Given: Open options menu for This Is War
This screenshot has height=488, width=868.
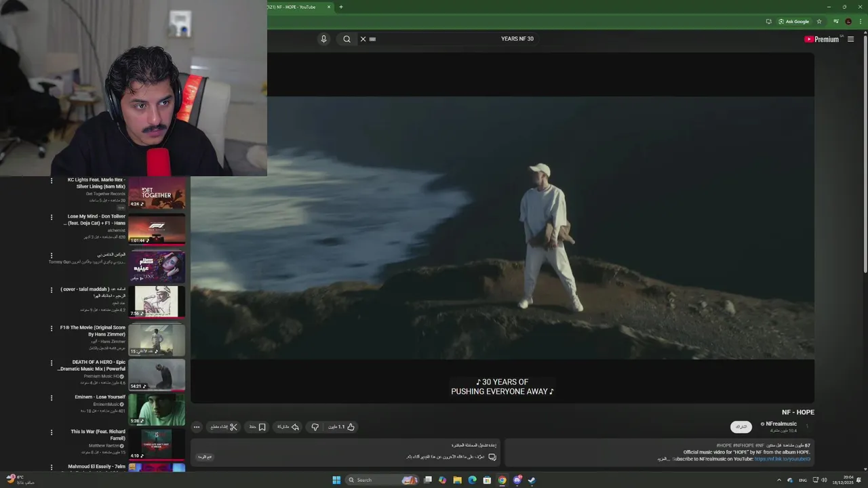Looking at the screenshot, I should tap(51, 432).
